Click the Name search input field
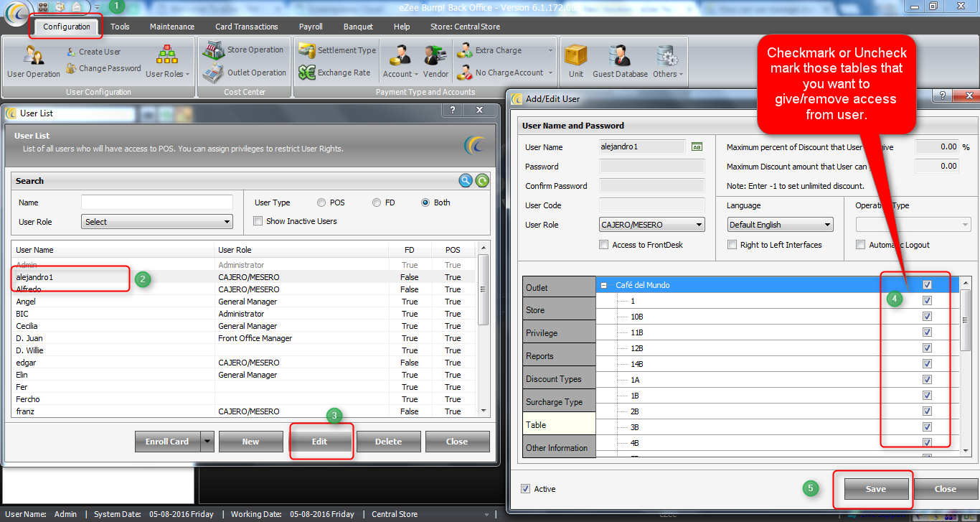Viewport: 980px width, 522px height. point(157,202)
